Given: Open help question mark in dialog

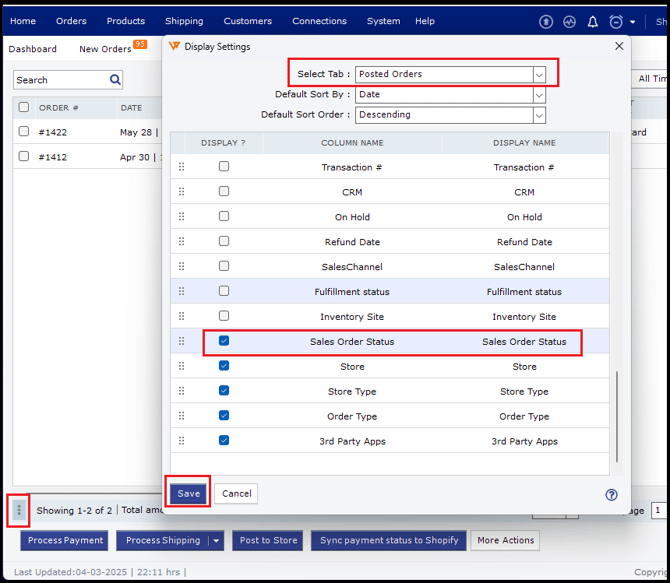Looking at the screenshot, I should 611,494.
